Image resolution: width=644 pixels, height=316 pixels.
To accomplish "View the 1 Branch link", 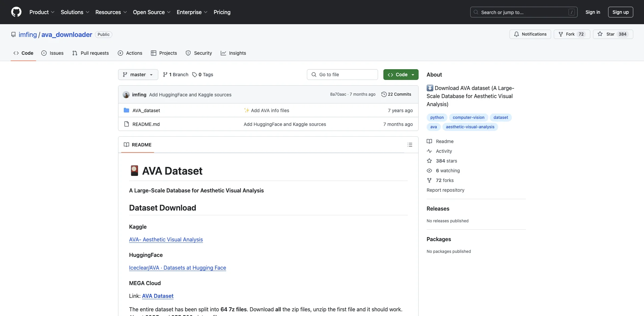I will coord(176,75).
